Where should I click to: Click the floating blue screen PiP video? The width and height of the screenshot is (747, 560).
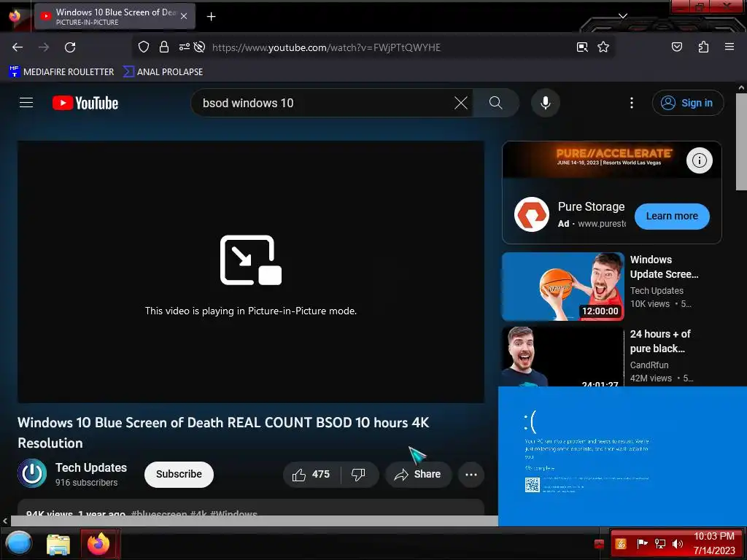click(x=622, y=456)
